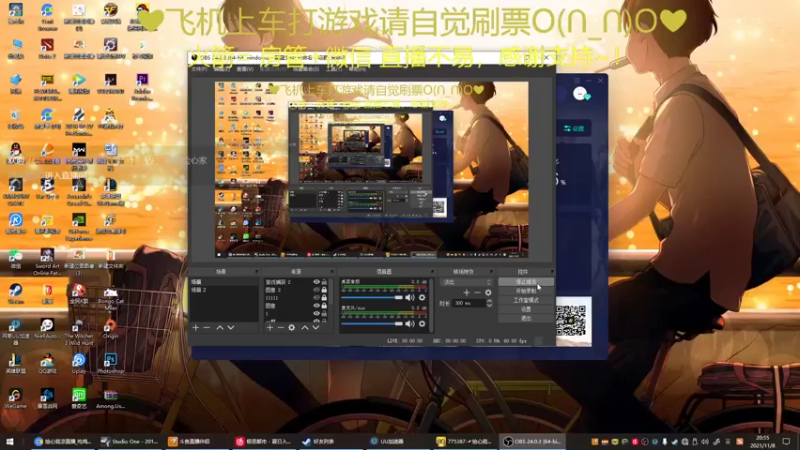The height and width of the screenshot is (450, 800).
Task: Launch the NVIDIA GeForce Experience shortcut
Action: click(x=79, y=227)
